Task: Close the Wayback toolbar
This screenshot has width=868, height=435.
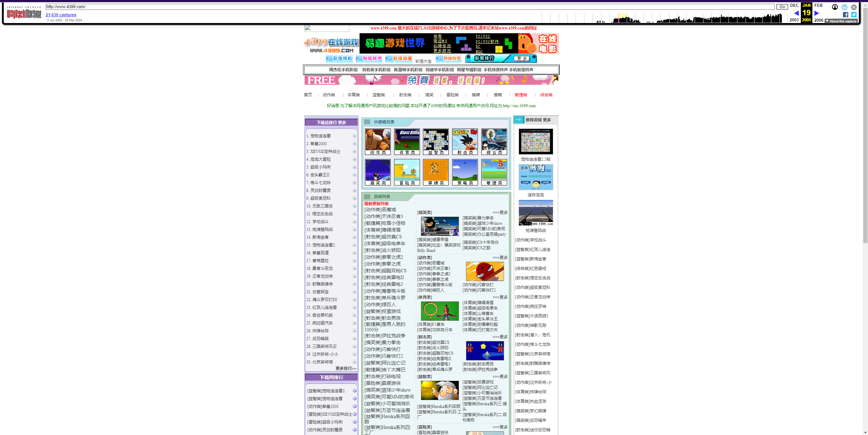Action: (x=854, y=7)
